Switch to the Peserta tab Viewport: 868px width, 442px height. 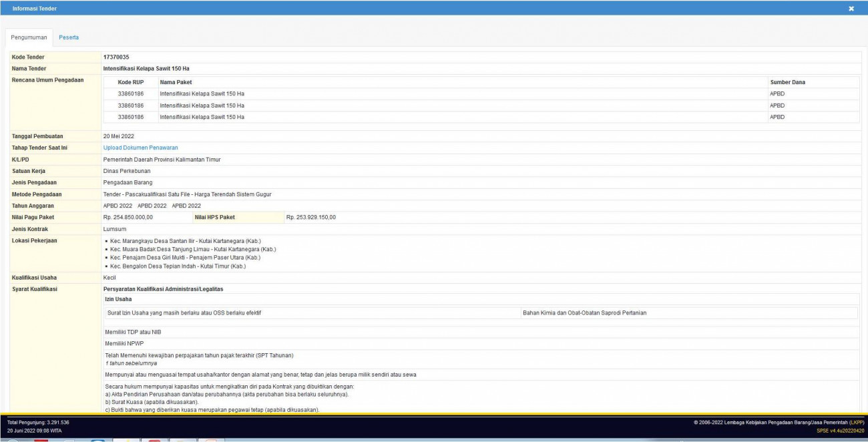pyautogui.click(x=69, y=37)
